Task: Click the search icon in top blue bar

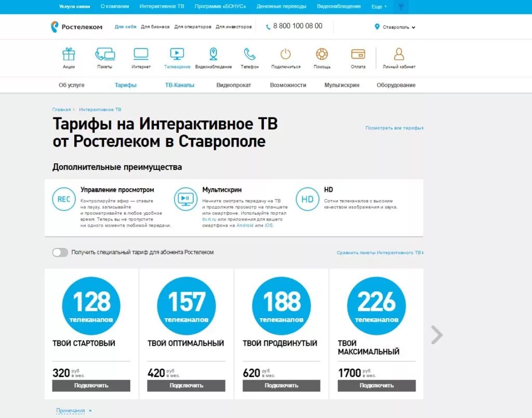Action: [401, 7]
